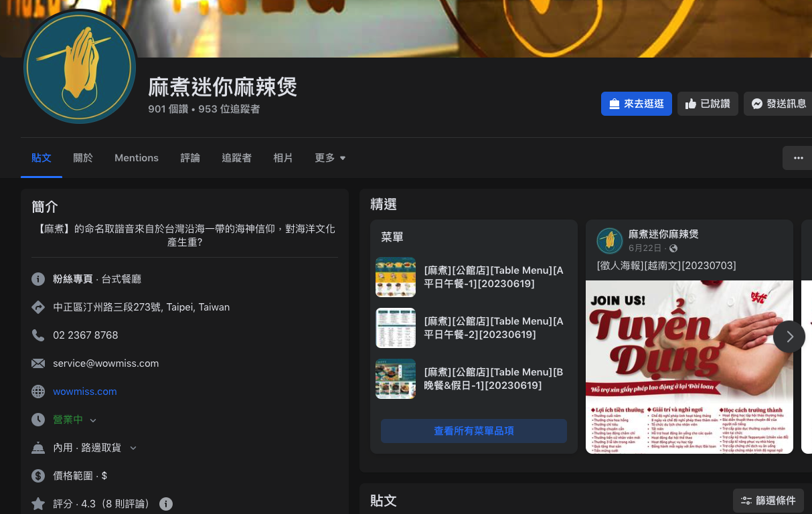Viewport: 812px width, 514px height.
Task: Toggle the 來去逛逛 check-in button
Action: click(637, 104)
